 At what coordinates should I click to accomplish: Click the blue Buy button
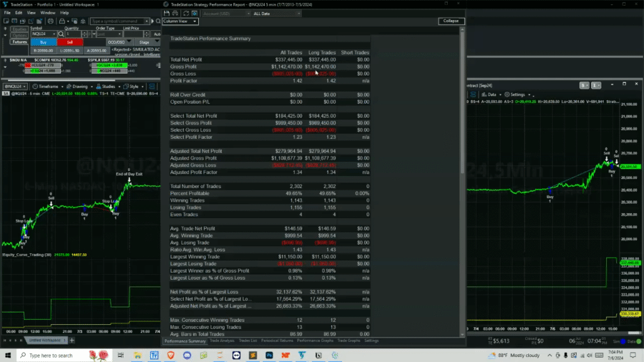(x=43, y=42)
